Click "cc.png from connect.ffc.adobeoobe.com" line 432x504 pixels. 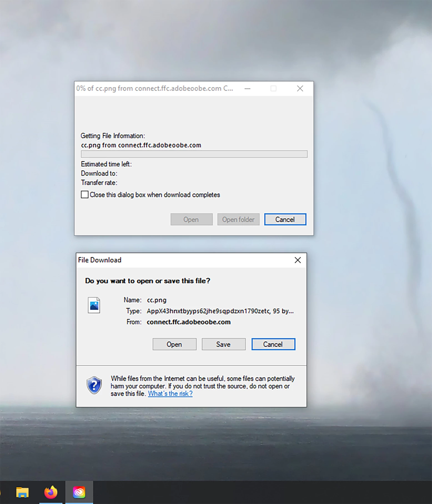(x=141, y=145)
